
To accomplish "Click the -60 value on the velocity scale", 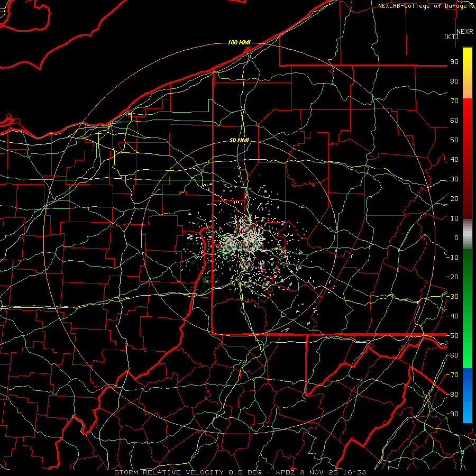I will pos(452,355).
